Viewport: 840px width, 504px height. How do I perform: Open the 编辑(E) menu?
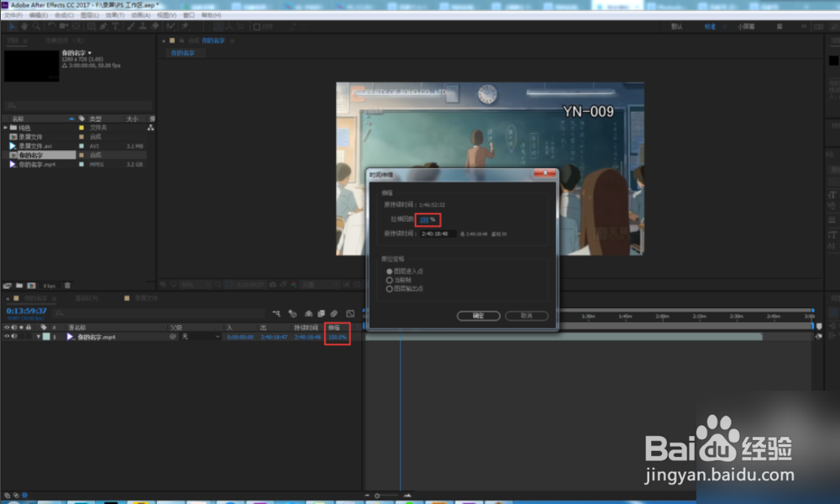[x=39, y=15]
